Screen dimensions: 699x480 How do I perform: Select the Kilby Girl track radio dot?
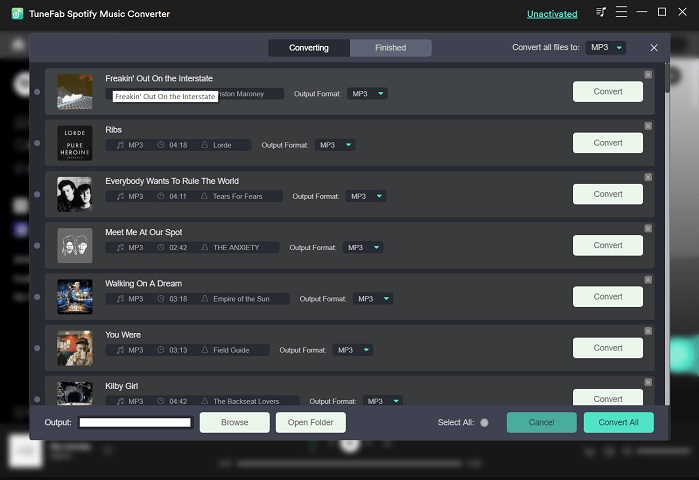tap(37, 399)
